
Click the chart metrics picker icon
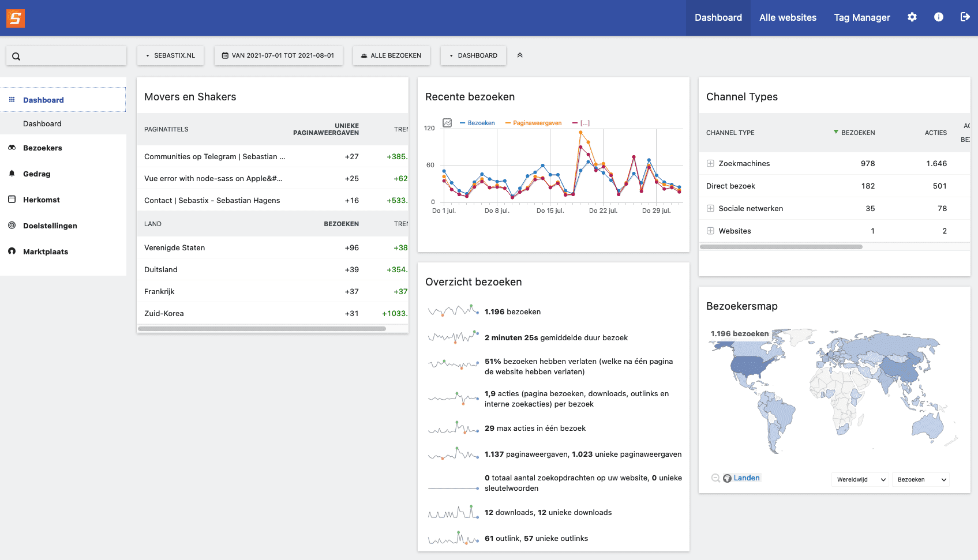tap(447, 123)
